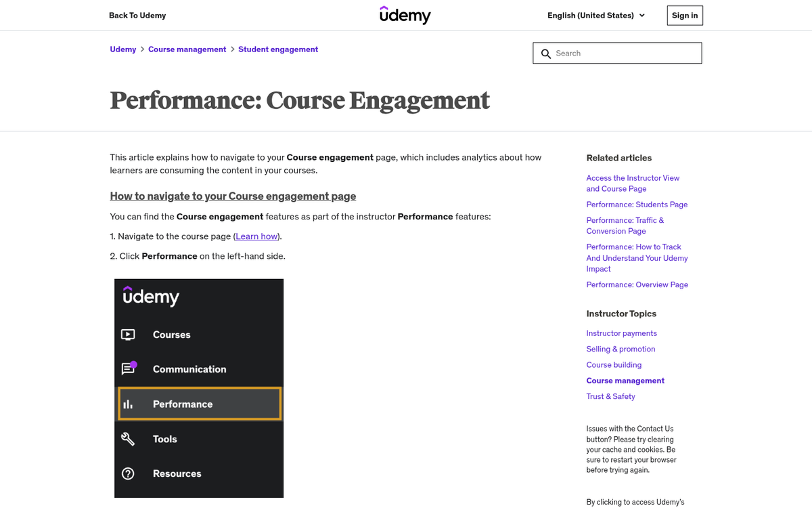Click the Sign in button
The image size is (812, 508).
(684, 15)
